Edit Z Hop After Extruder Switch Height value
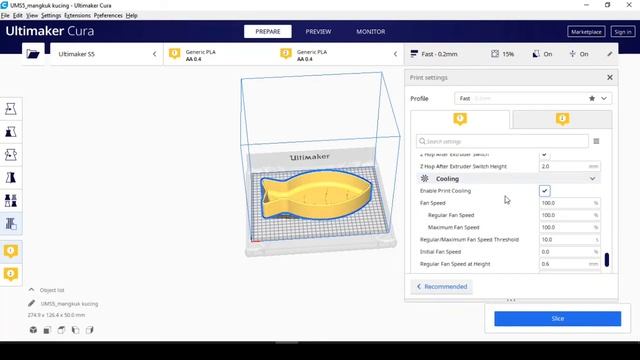640x360 pixels. (x=570, y=167)
